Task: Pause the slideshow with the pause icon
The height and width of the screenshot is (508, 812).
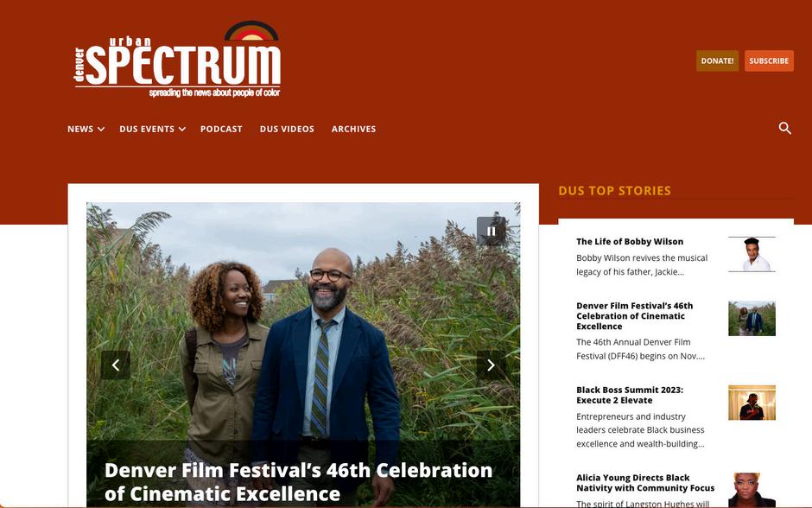Action: (x=491, y=231)
